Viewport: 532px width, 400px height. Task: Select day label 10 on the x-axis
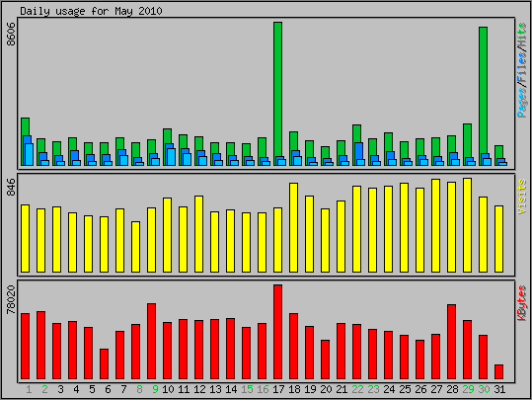168,389
